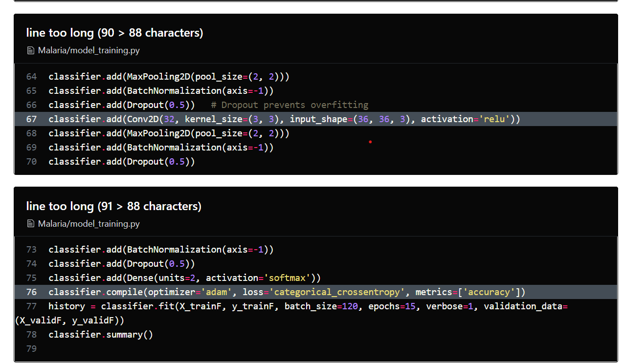Image resolution: width=624 pixels, height=364 pixels.
Task: Click BatchNormalization code on line 73
Action: (161, 250)
